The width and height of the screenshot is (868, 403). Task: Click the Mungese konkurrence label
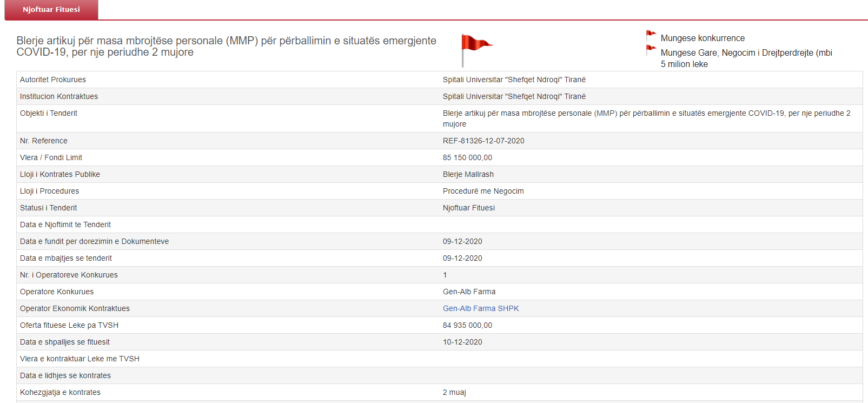[x=702, y=38]
